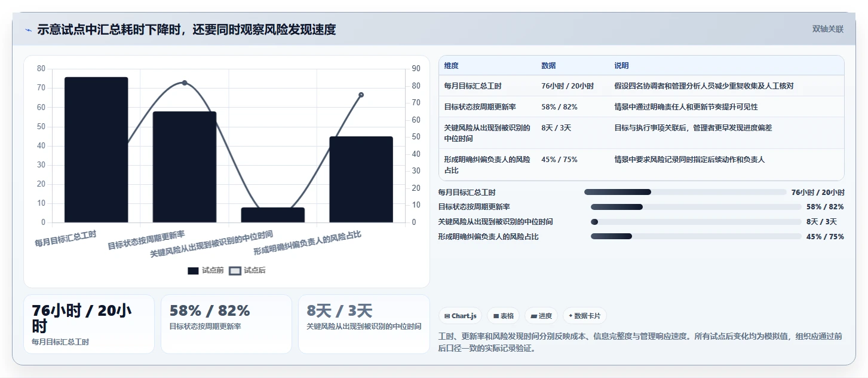Select the 数据卡片 chip
Screen dimensions: 868x378
(585, 316)
